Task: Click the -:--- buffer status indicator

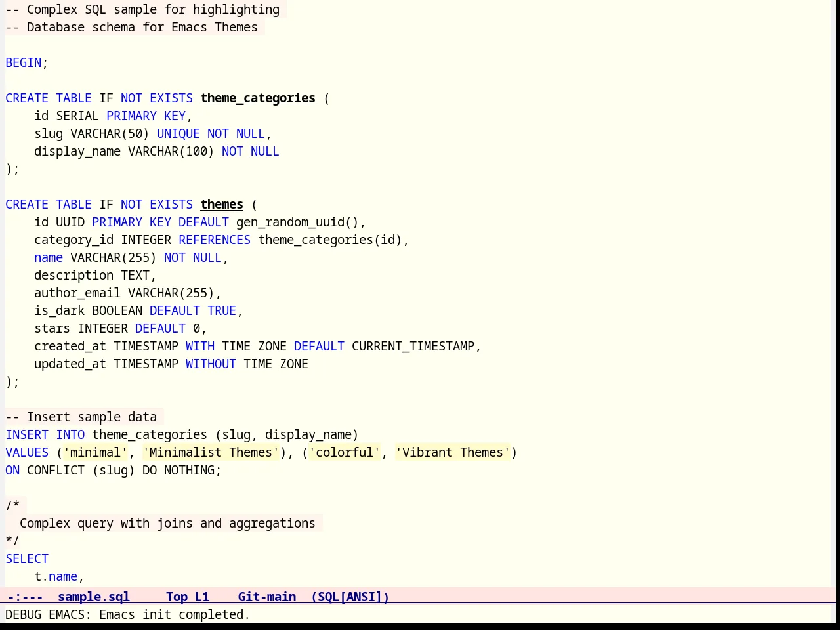Action: click(x=25, y=597)
